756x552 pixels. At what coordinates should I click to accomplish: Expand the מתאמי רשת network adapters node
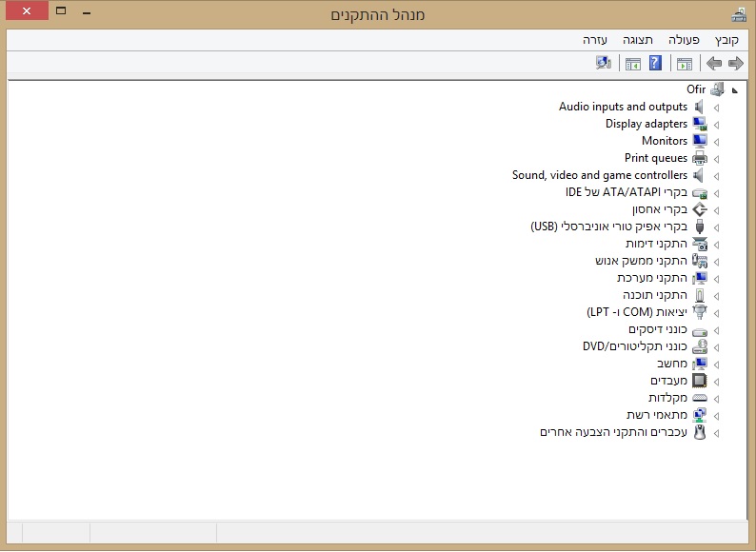pos(716,416)
